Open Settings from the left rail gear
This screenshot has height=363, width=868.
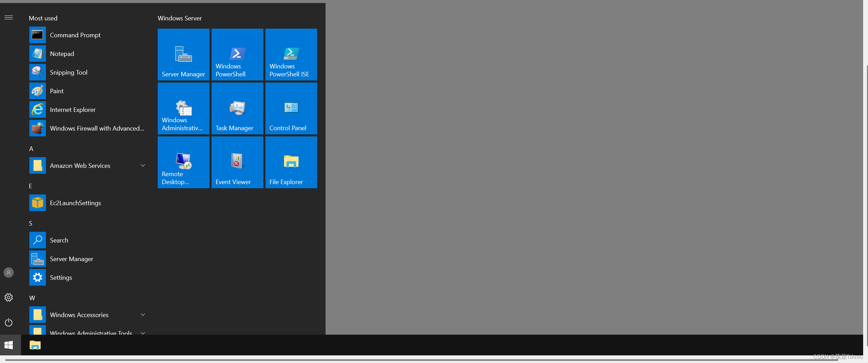pos(9,297)
